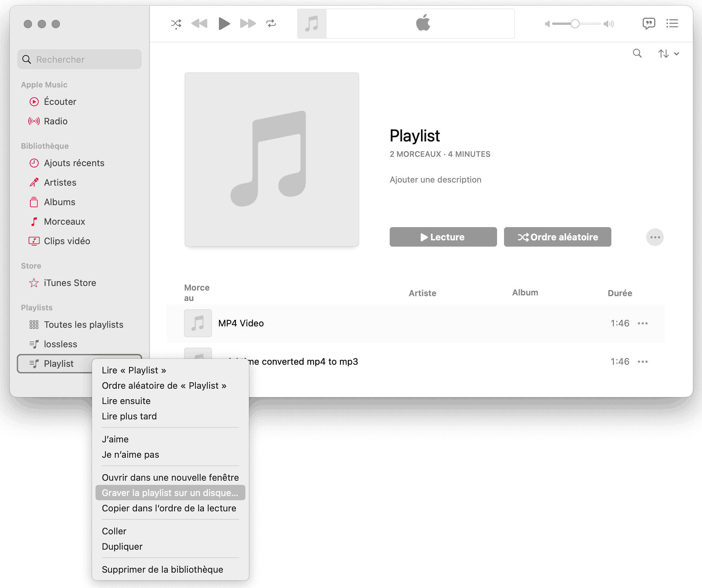Viewport: 702px width, 588px height.
Task: Choose Ouvrir dans une nouvelle fenêtre
Action: tap(170, 478)
